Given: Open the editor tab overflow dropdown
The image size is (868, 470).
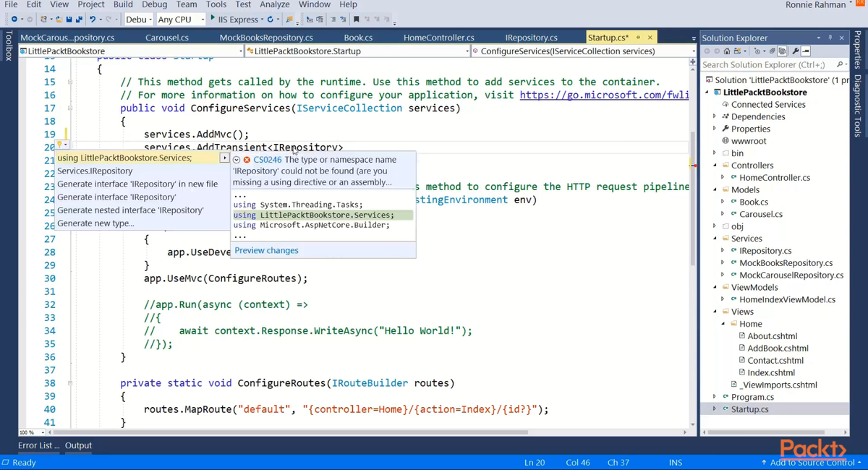Looking at the screenshot, I should coord(694,38).
